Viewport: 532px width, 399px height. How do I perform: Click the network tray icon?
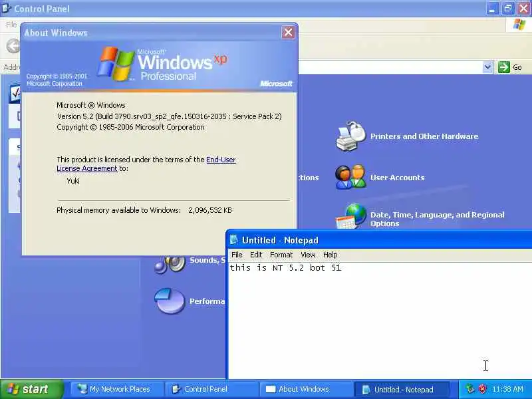pos(470,389)
